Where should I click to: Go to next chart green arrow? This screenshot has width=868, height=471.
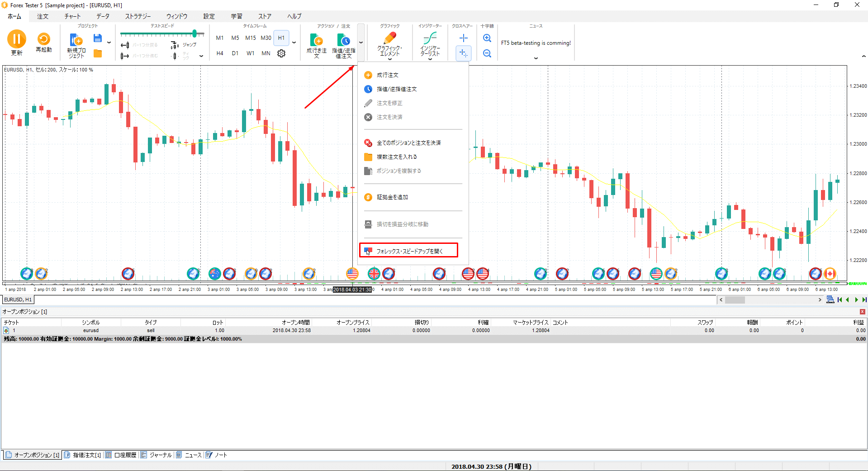coord(856,300)
